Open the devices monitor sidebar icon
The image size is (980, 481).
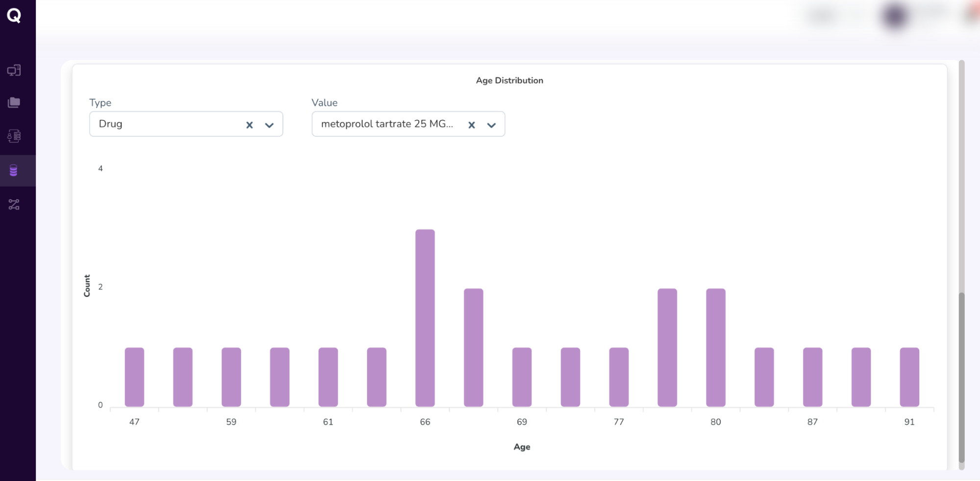tap(14, 71)
